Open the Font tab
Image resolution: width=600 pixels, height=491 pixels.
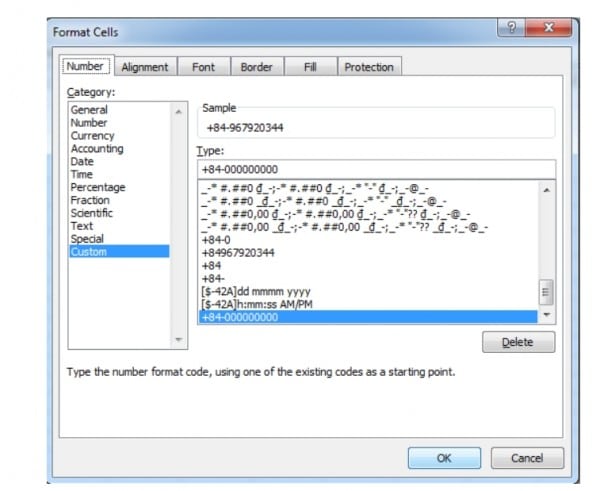(x=203, y=67)
